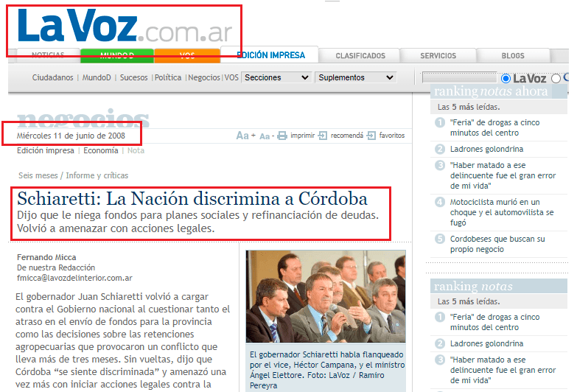Click the Edición impresa breadcrumb
The width and height of the screenshot is (577, 392).
pyautogui.click(x=45, y=150)
